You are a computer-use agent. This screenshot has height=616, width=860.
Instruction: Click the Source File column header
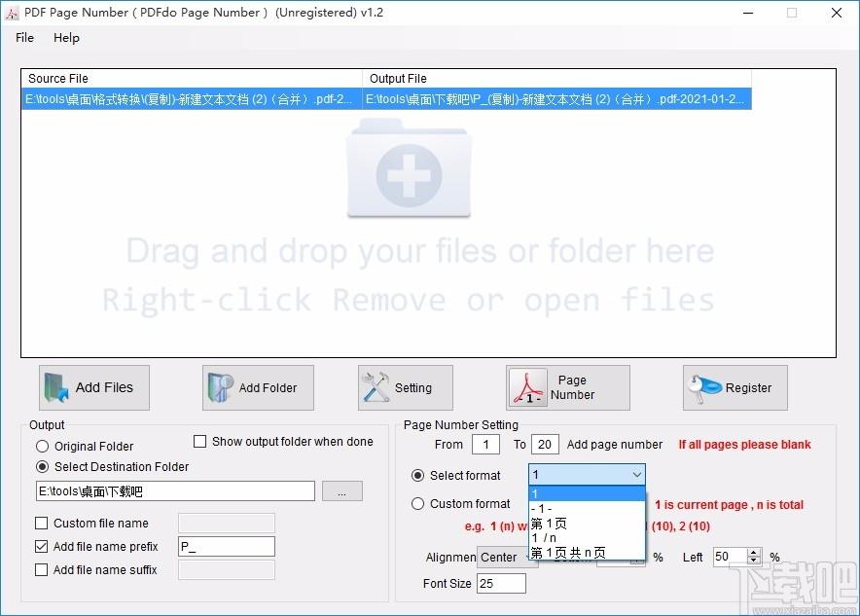pos(192,79)
